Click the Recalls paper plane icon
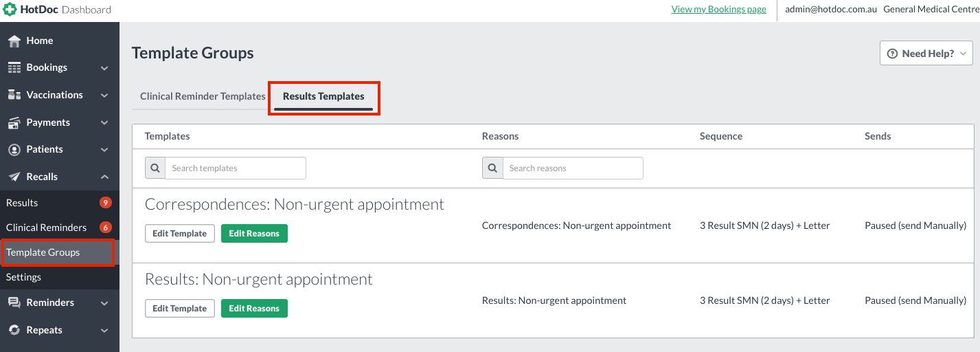980x352 pixels. (14, 177)
